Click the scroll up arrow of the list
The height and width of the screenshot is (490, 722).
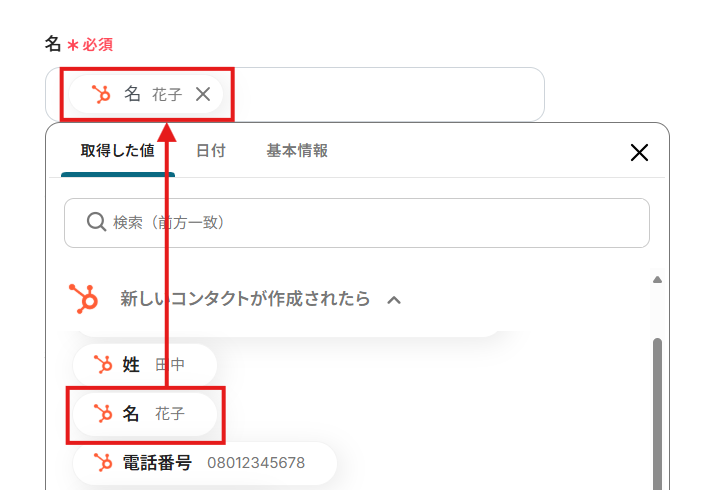click(x=658, y=280)
